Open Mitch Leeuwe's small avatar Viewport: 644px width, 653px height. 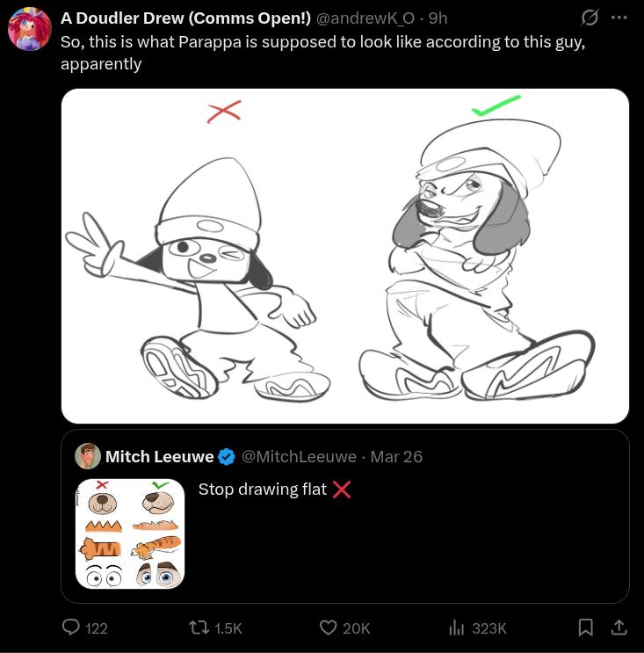click(88, 456)
